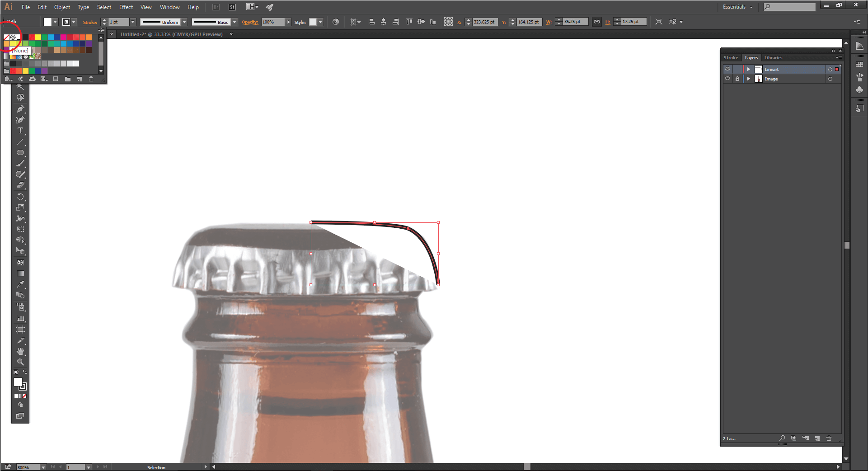The height and width of the screenshot is (471, 868).
Task: Hide the Lineart layer
Action: pos(727,69)
